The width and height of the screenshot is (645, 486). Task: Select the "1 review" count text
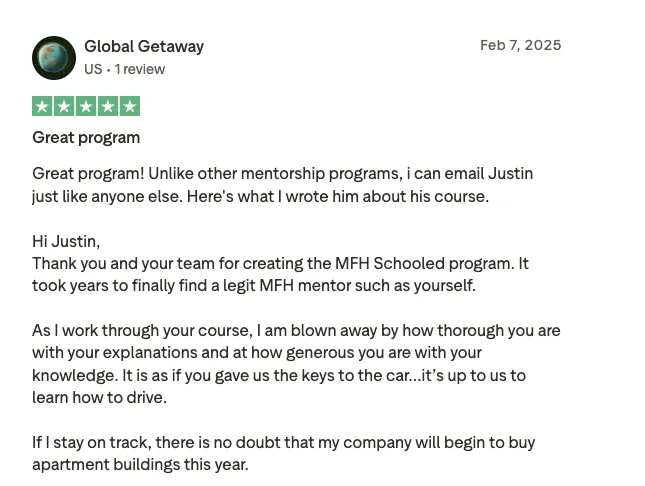tap(140, 69)
